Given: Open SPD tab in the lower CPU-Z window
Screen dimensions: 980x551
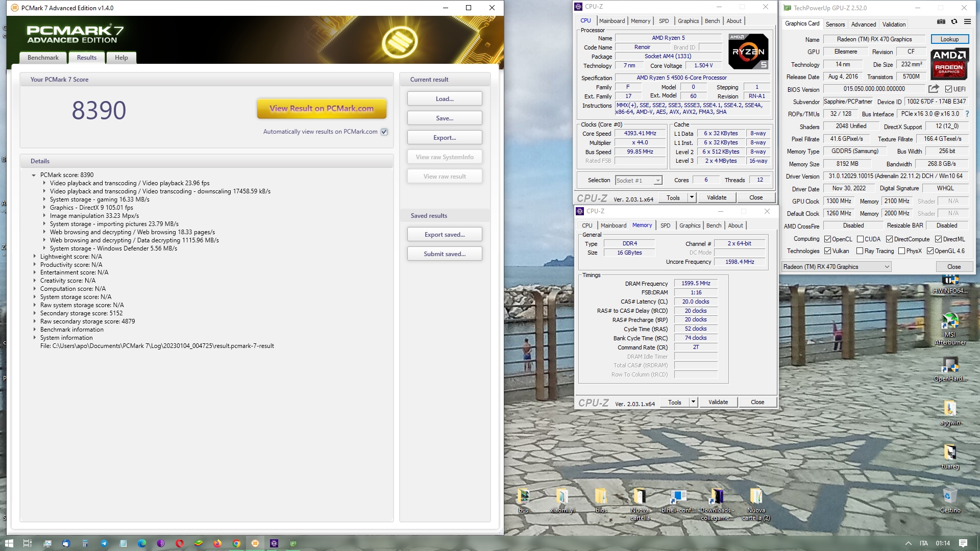Looking at the screenshot, I should (x=666, y=226).
